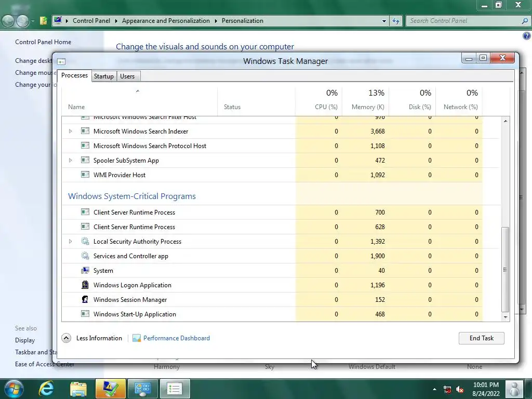Viewport: 532px width, 399px height.
Task: Collapse details with Less Information arrow
Action: [x=66, y=338]
